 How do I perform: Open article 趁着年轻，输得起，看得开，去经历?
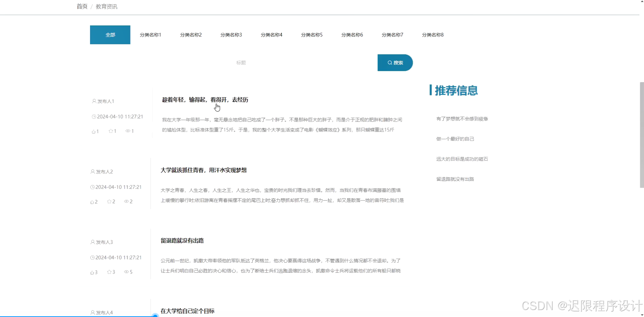[x=205, y=100]
